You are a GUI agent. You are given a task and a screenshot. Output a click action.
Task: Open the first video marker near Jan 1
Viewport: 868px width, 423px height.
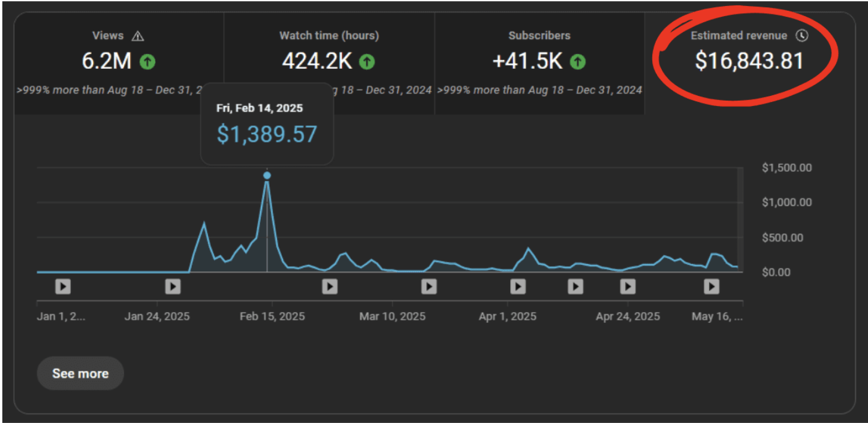63,286
